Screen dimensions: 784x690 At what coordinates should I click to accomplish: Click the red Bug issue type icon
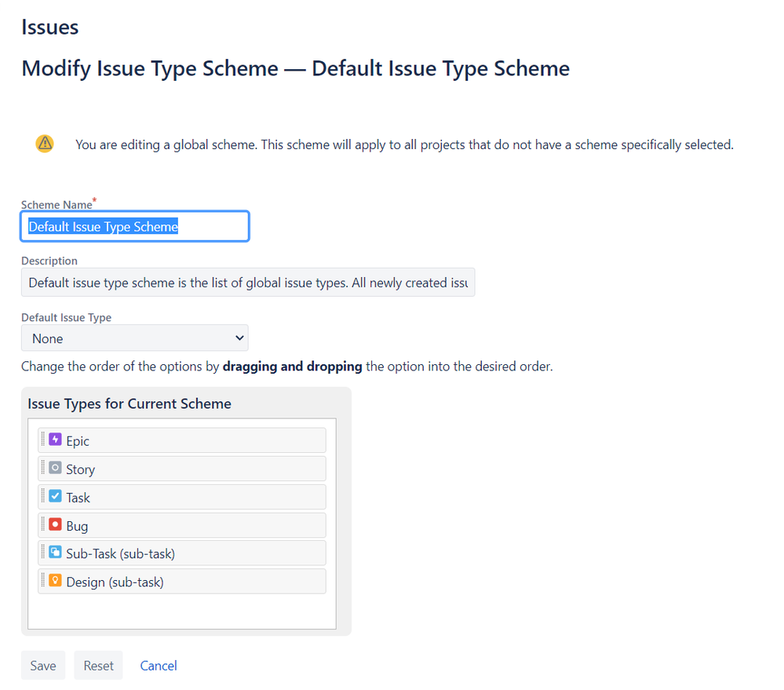click(x=55, y=525)
